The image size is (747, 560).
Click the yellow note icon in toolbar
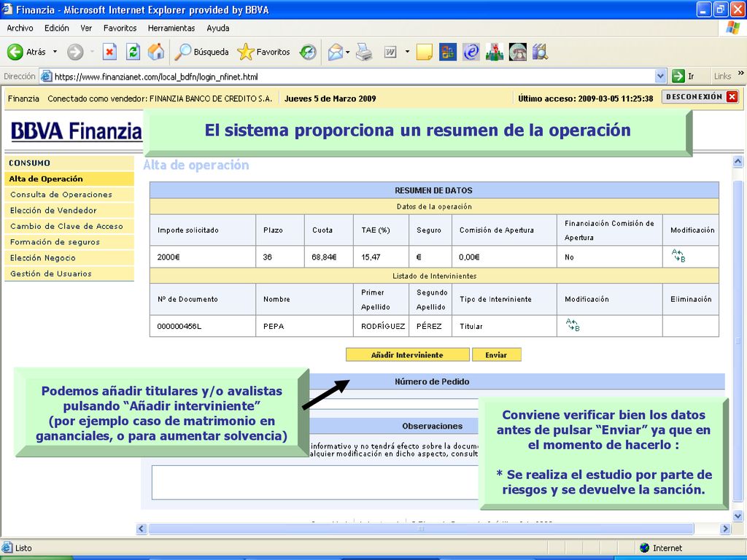424,52
